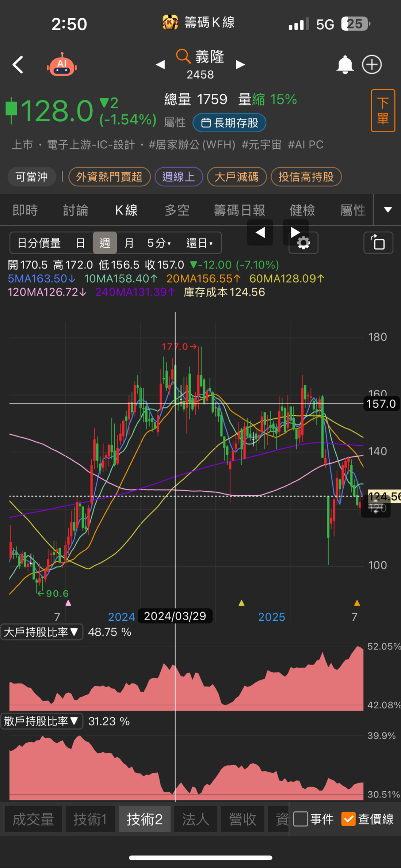This screenshot has width=401, height=868.
Task: Tap the 長期存股 attribute badge
Action: coord(229,123)
